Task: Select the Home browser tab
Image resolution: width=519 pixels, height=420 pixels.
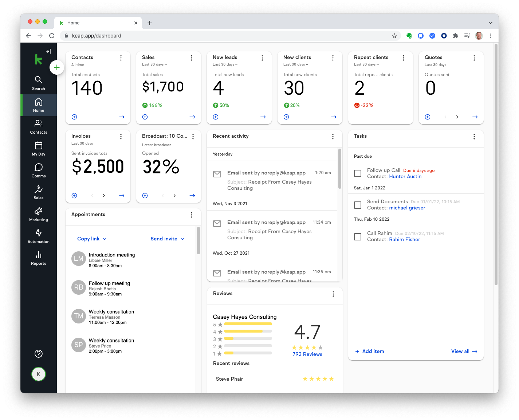Action: 98,23
